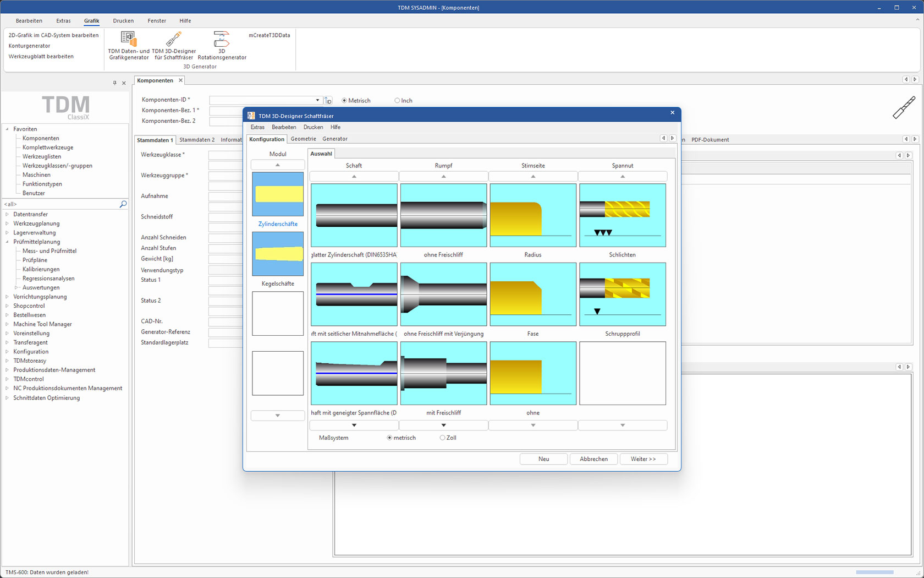Viewport: 924px width, 578px height.
Task: Choose shaft with geneigter Spannfläche image
Action: click(x=354, y=373)
